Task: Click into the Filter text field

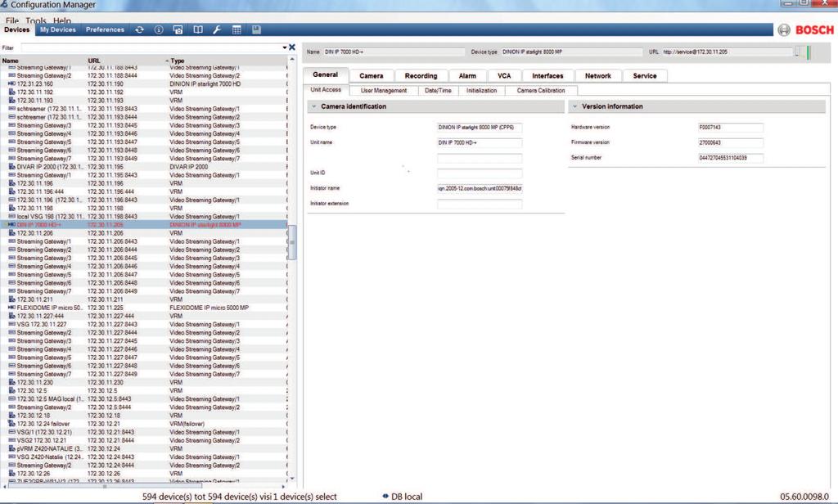Action: coord(151,47)
